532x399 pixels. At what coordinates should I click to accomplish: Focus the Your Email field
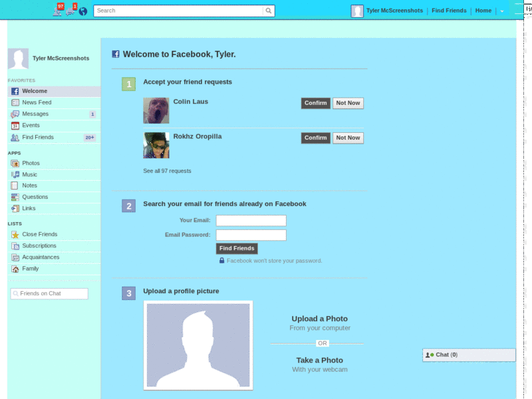[x=251, y=221]
